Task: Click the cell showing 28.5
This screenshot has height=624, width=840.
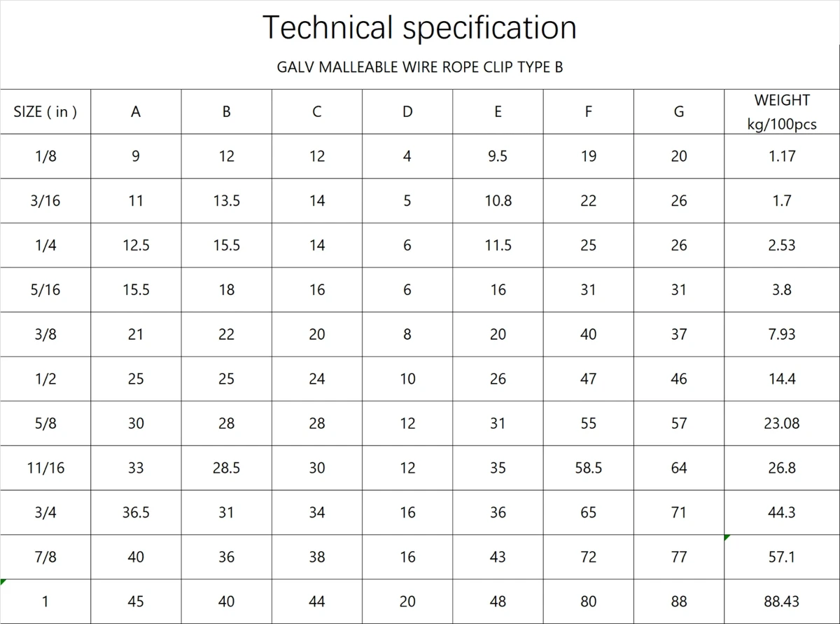Action: pyautogui.click(x=226, y=468)
